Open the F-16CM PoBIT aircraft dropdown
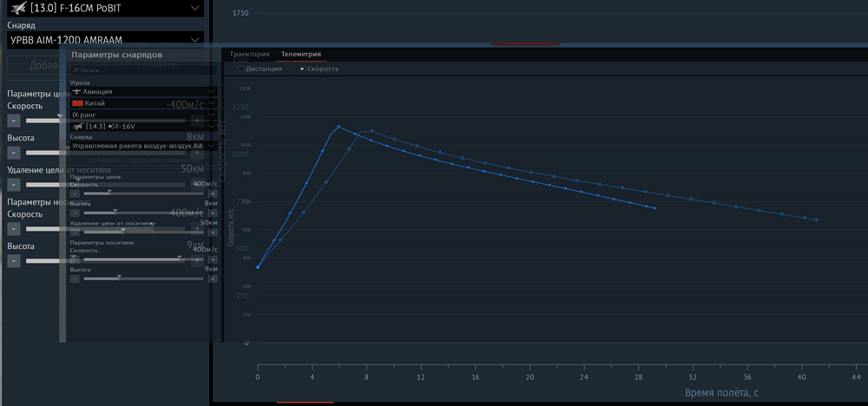This screenshot has width=868, height=406. coord(105,8)
